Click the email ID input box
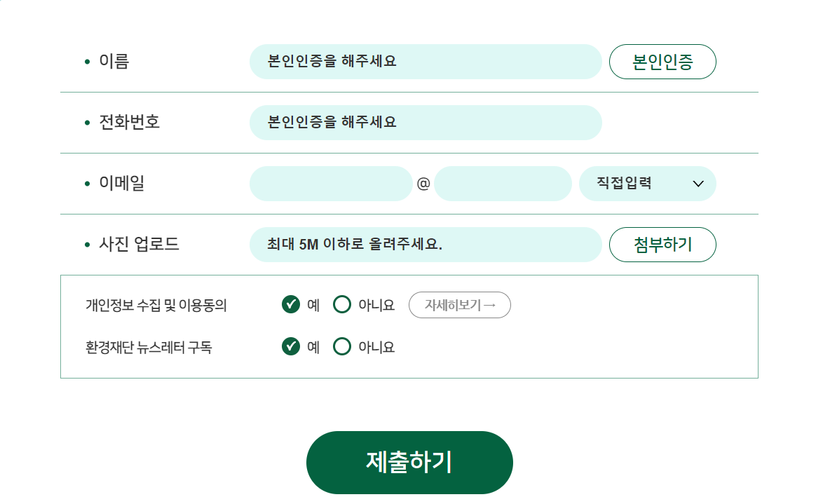This screenshot has height=504, width=816. tap(331, 183)
